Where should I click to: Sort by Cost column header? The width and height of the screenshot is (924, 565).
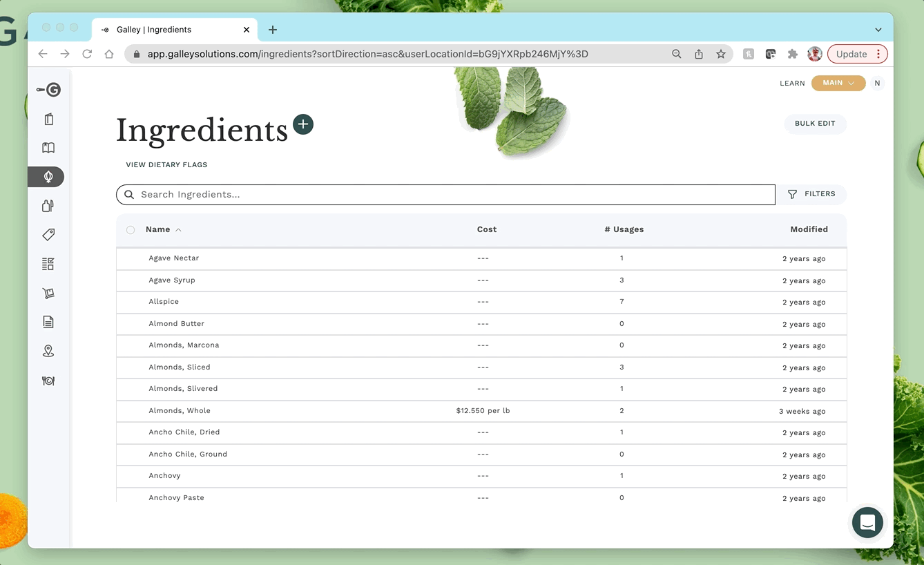(487, 229)
